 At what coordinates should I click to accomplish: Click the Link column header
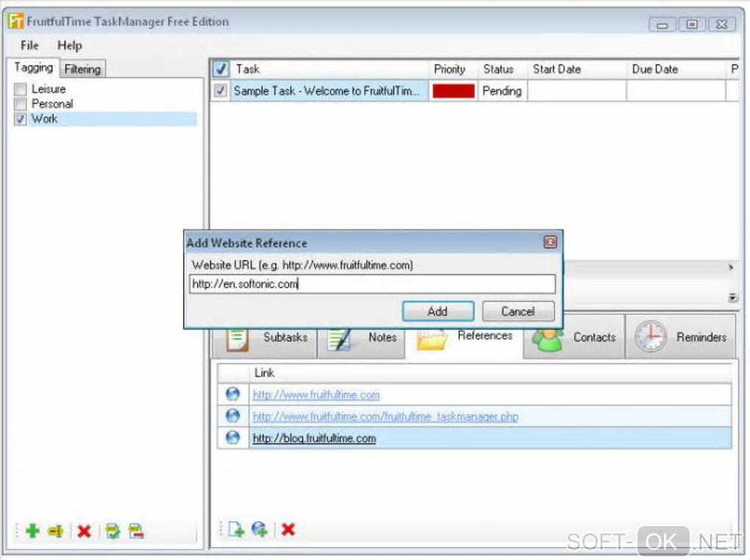tap(490, 373)
